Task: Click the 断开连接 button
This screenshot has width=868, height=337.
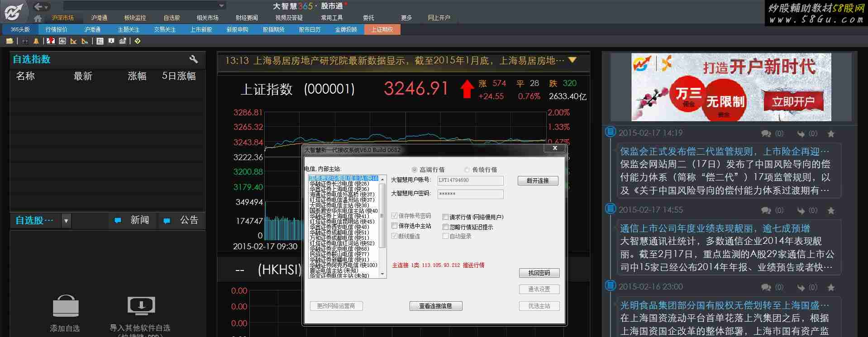Action: click(x=538, y=180)
